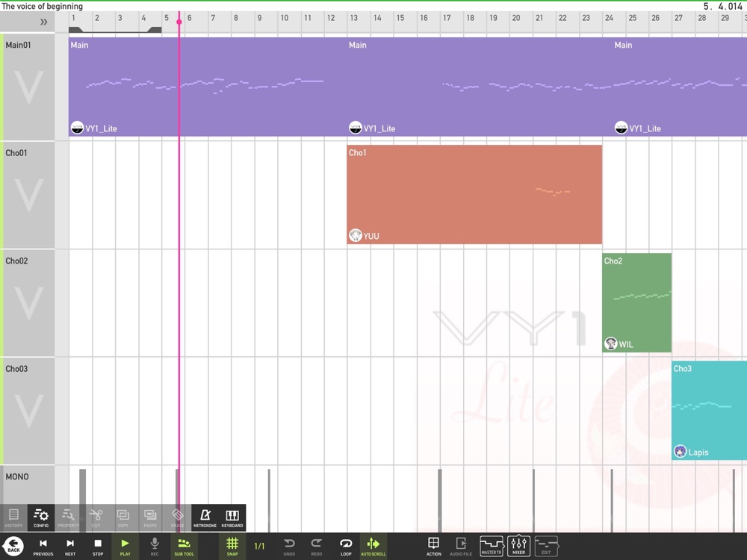Viewport: 747px width, 560px height.
Task: Click VY1_Lite singer icon at measure 24
Action: (622, 128)
